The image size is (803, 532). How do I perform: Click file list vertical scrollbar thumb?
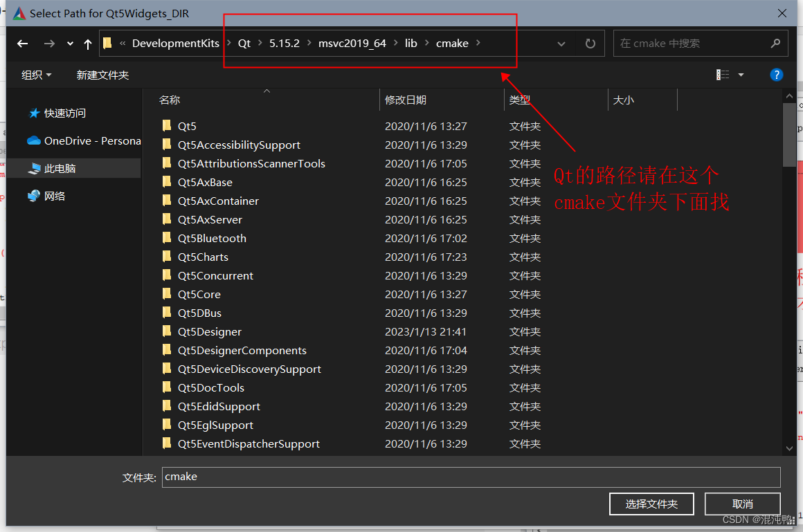(789, 135)
